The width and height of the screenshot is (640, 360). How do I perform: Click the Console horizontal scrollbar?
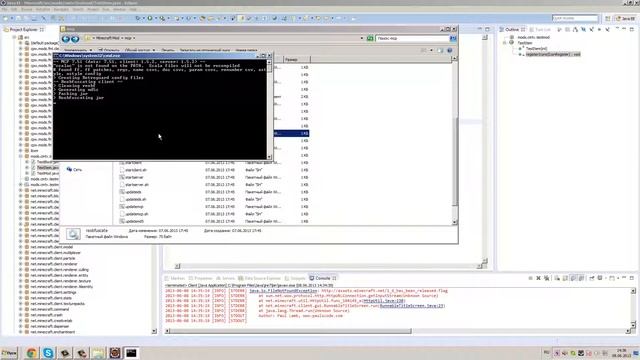[291, 331]
